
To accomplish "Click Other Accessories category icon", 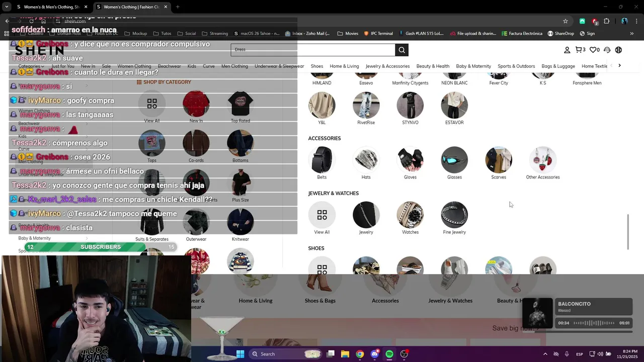I will pyautogui.click(x=543, y=160).
